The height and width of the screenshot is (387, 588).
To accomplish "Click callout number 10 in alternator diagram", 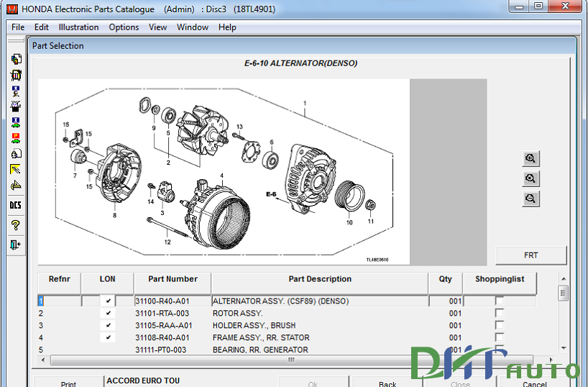I will [349, 222].
